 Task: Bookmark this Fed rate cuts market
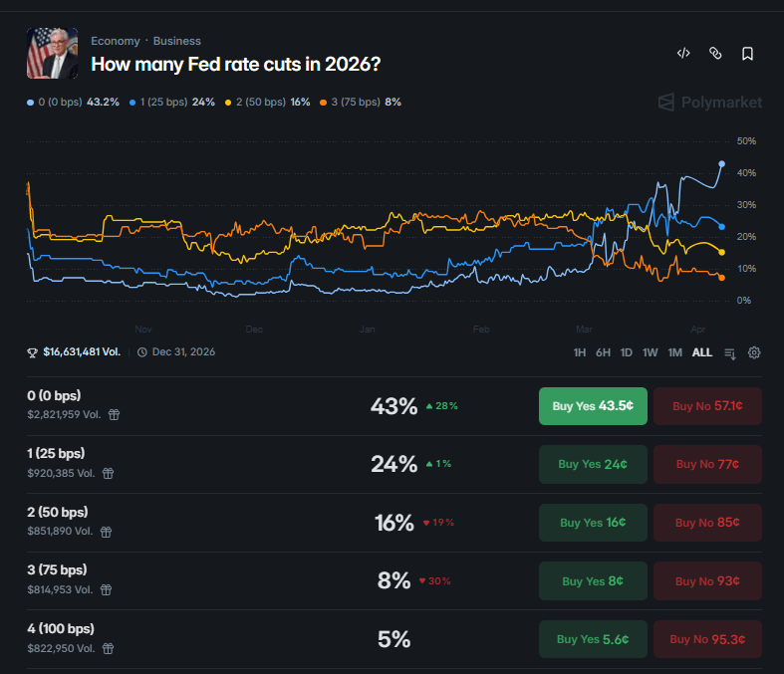[x=747, y=54]
